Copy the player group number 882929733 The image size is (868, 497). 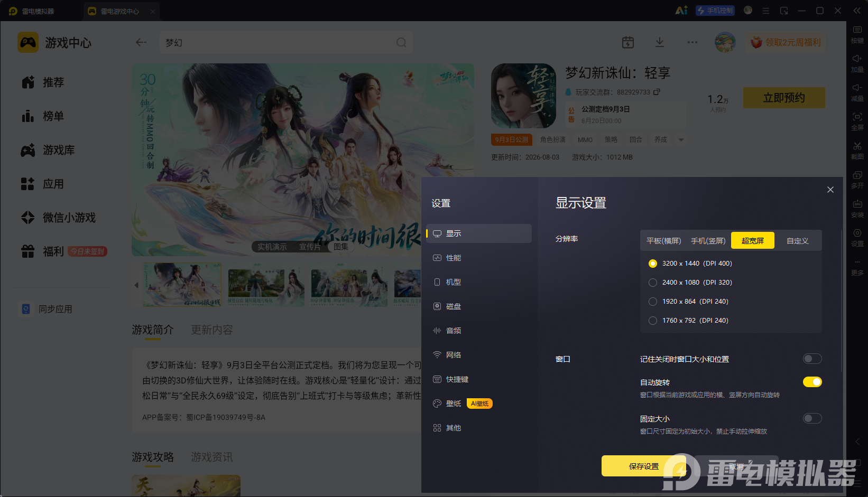[657, 92]
